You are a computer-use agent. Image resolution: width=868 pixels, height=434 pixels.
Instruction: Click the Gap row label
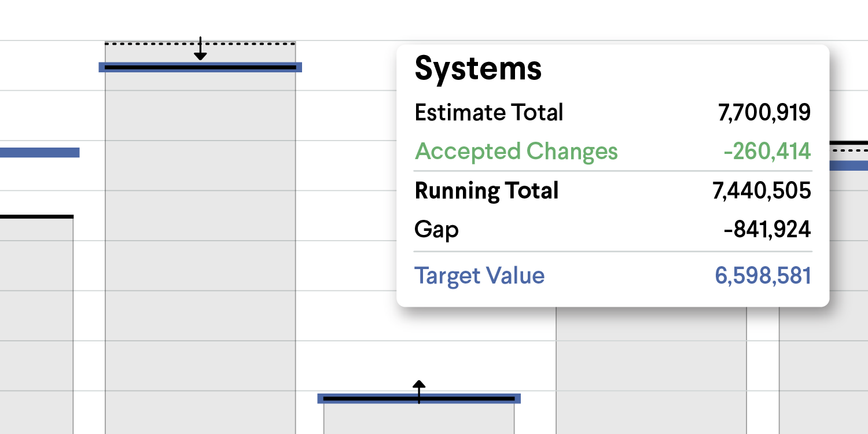[437, 230]
